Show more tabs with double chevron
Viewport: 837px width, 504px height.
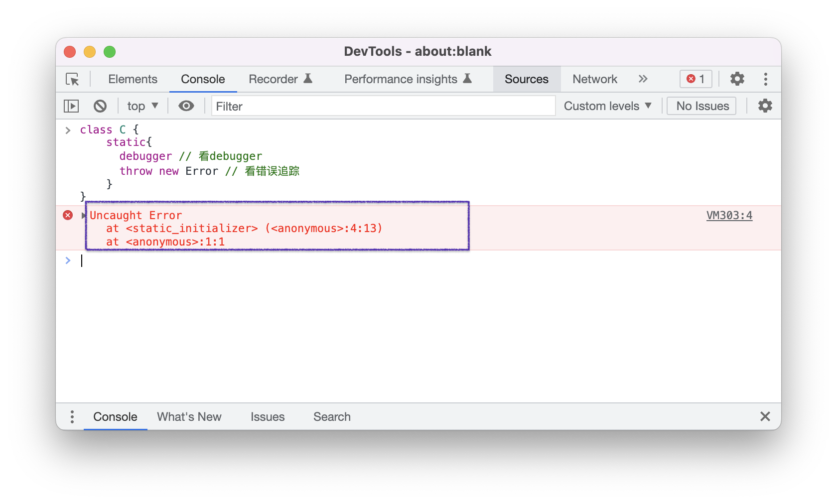click(x=643, y=79)
